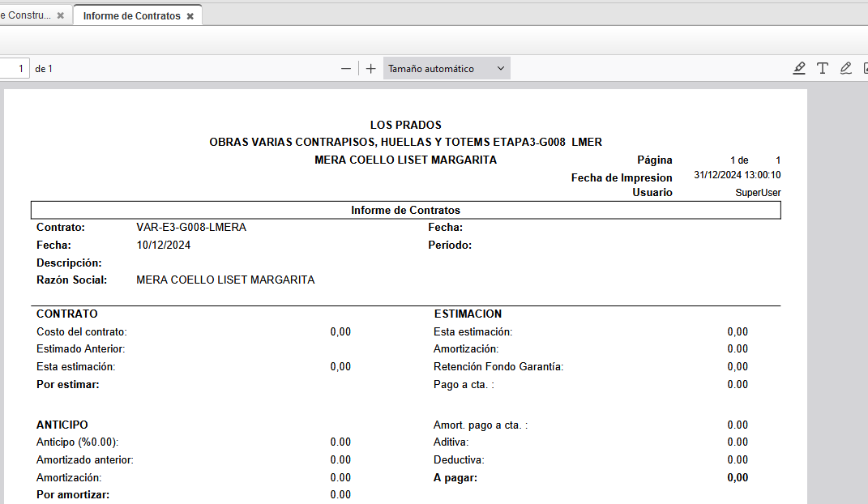
Task: Switch to the Informe de Contratos tab
Action: coord(131,16)
